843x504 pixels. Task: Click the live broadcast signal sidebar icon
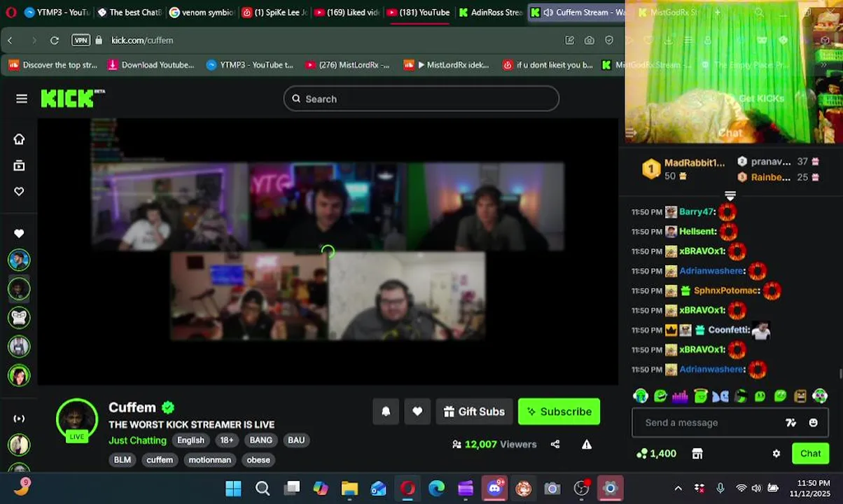pos(19,419)
